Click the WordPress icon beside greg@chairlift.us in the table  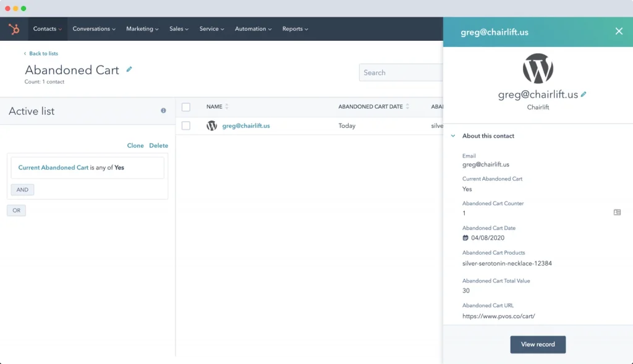(212, 125)
